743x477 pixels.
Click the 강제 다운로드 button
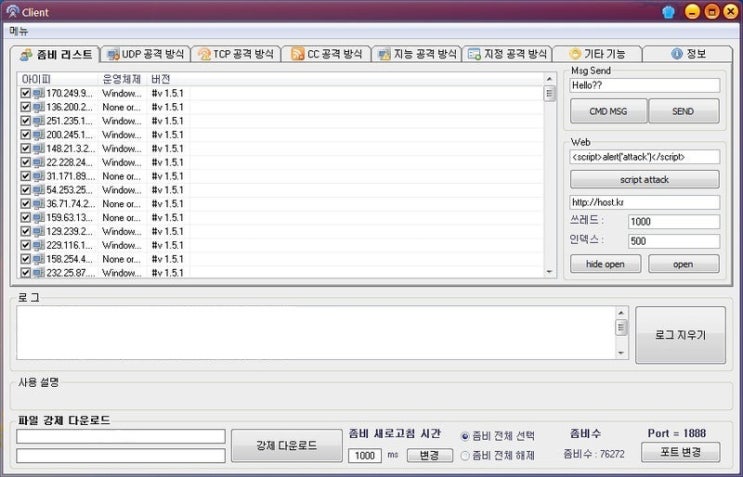click(287, 445)
